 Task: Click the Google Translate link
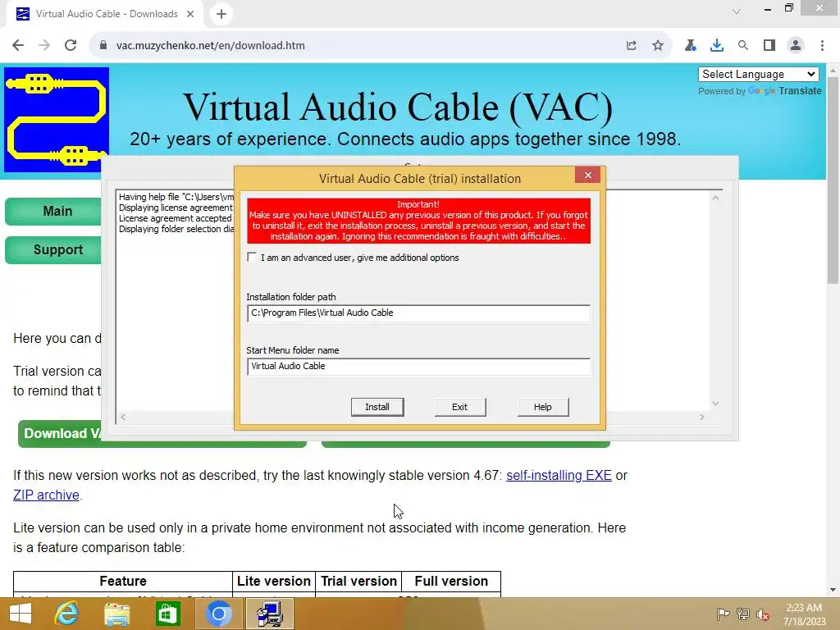coord(785,91)
